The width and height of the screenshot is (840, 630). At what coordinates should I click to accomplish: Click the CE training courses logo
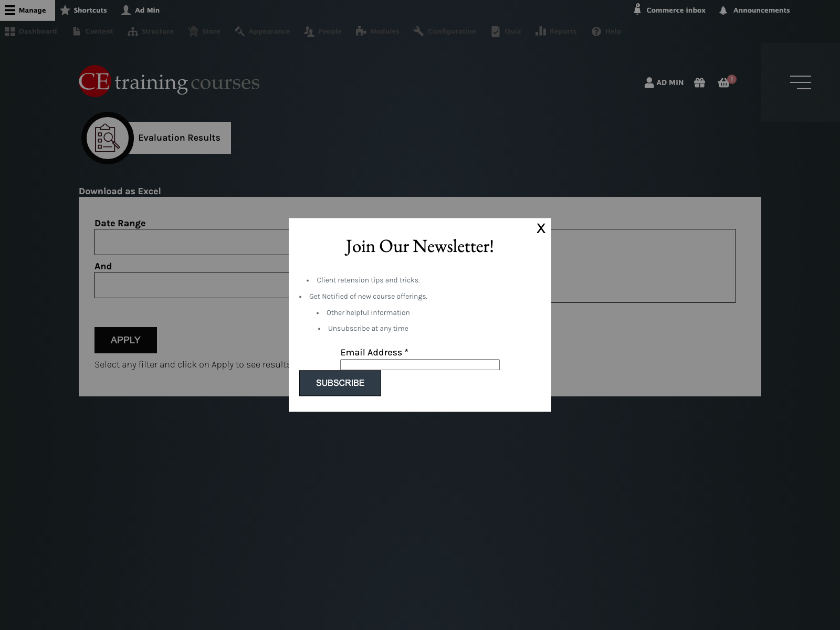pyautogui.click(x=169, y=81)
